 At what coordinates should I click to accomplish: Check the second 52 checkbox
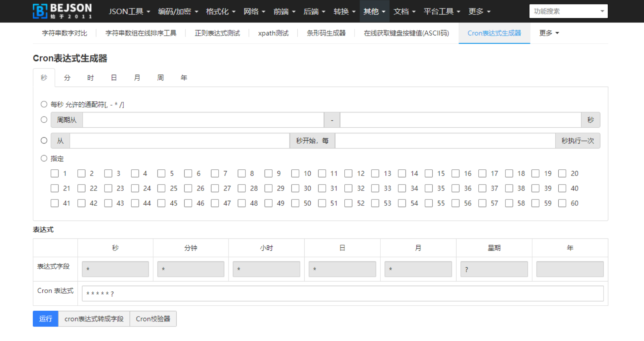348,203
